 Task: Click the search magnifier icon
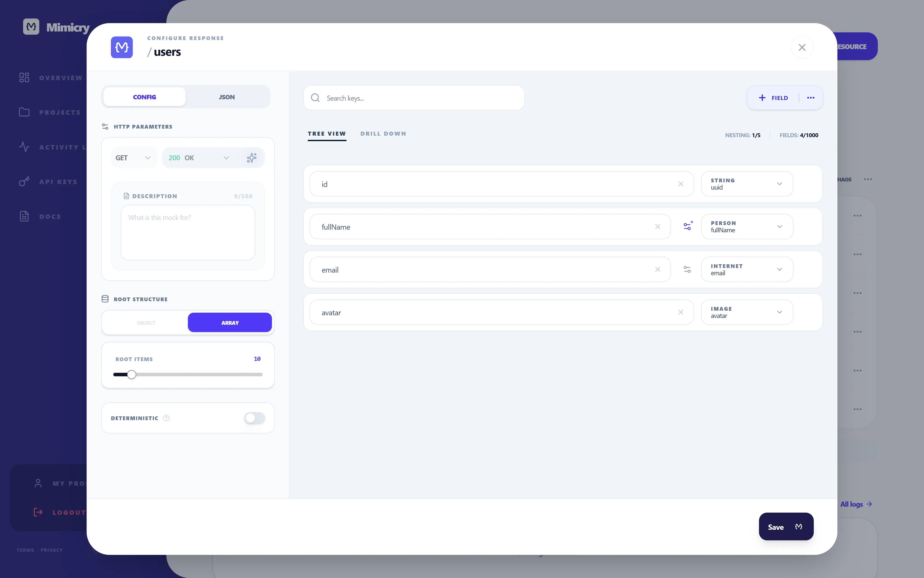pyautogui.click(x=315, y=98)
